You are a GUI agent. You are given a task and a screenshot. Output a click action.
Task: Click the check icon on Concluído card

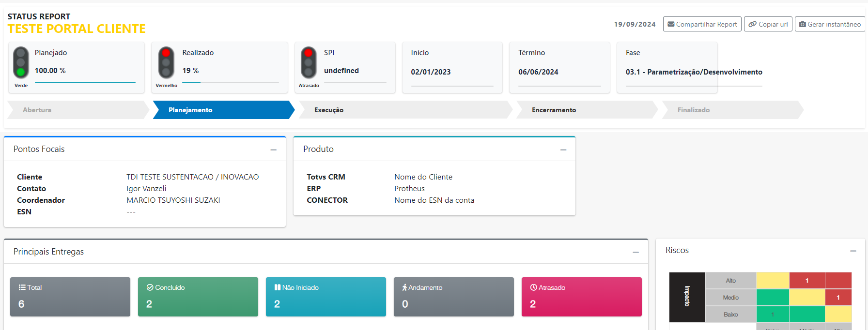coord(150,287)
